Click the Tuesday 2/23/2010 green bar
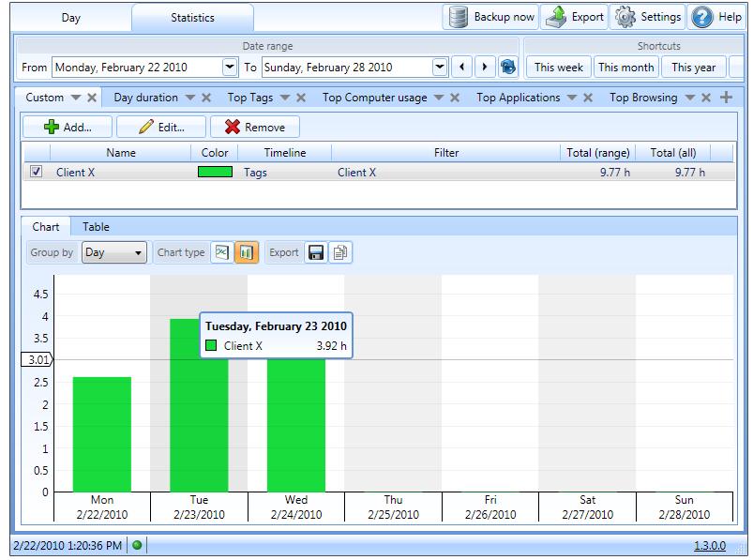The height and width of the screenshot is (560, 753). (x=199, y=405)
